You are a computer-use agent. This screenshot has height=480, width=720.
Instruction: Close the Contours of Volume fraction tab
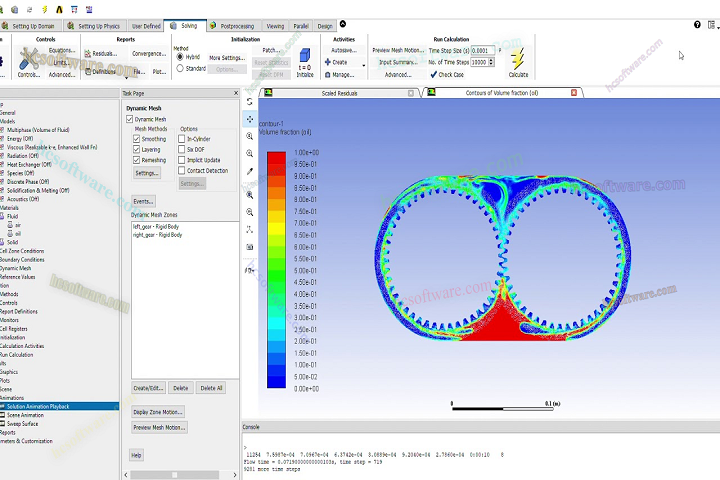(x=574, y=93)
